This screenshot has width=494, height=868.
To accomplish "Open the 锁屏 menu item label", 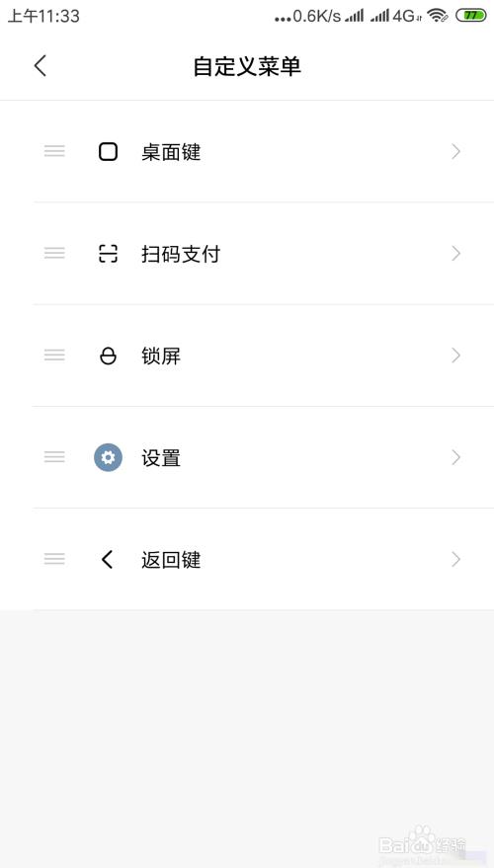I will coord(161,355).
